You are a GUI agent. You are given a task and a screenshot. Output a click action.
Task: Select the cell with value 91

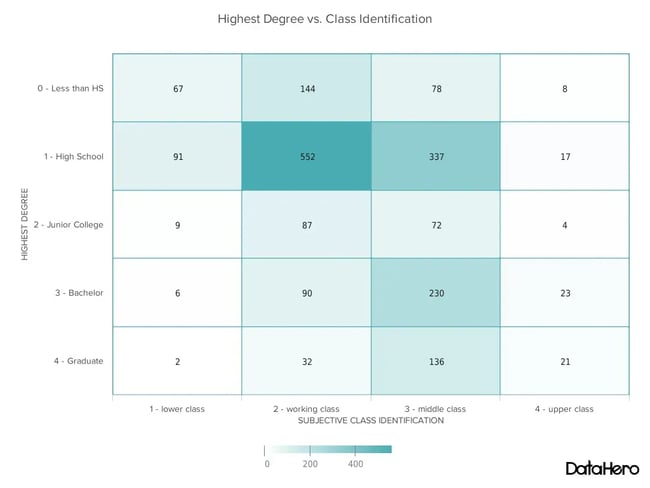pos(177,156)
